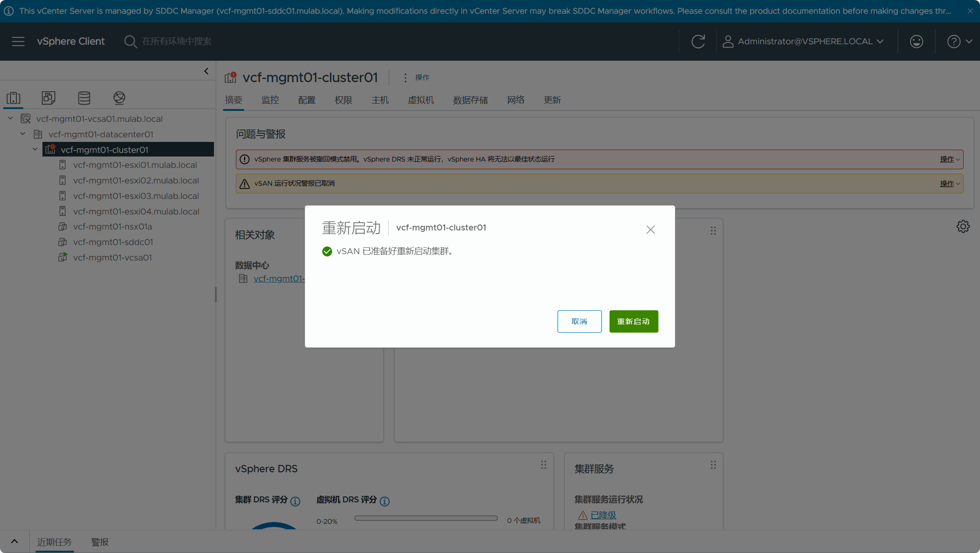Open the dashboard settings gear icon
Viewport: 980px width, 553px height.
tap(963, 226)
